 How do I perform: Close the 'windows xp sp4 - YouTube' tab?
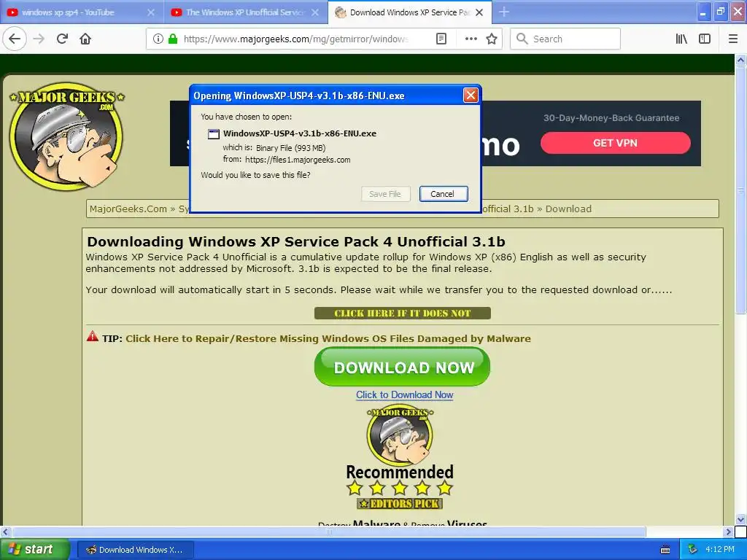[151, 12]
